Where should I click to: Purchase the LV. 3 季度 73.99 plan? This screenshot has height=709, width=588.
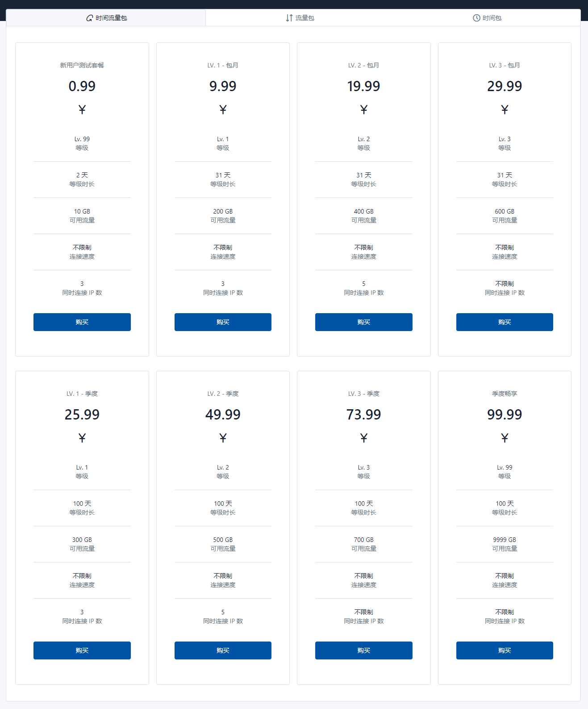(364, 650)
